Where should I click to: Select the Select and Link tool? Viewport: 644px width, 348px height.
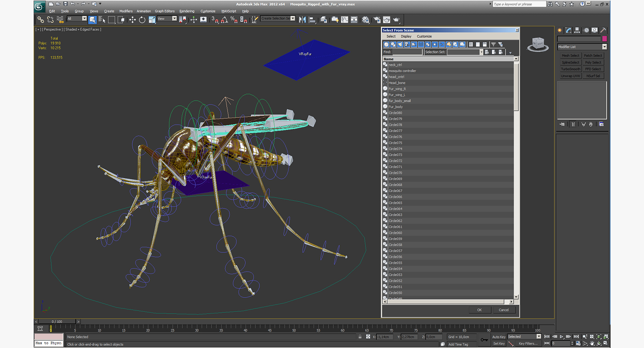click(x=40, y=20)
